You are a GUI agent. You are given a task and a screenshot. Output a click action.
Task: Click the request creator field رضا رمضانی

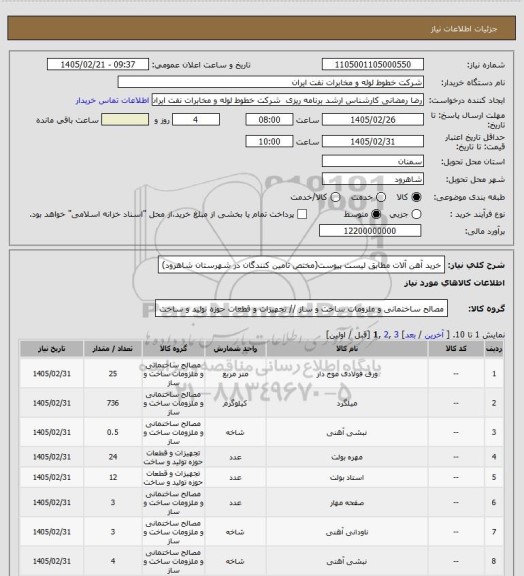pyautogui.click(x=288, y=100)
